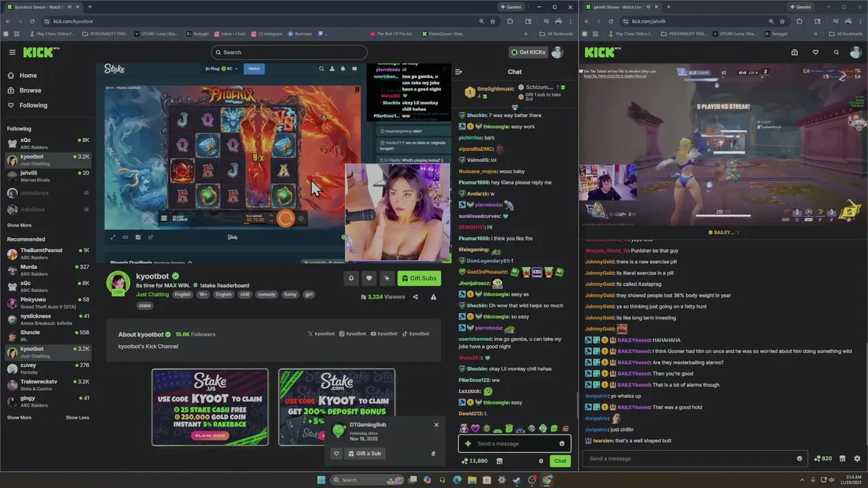Collapse Recommended list with Show Less
The height and width of the screenshot is (488, 868).
pyautogui.click(x=77, y=418)
